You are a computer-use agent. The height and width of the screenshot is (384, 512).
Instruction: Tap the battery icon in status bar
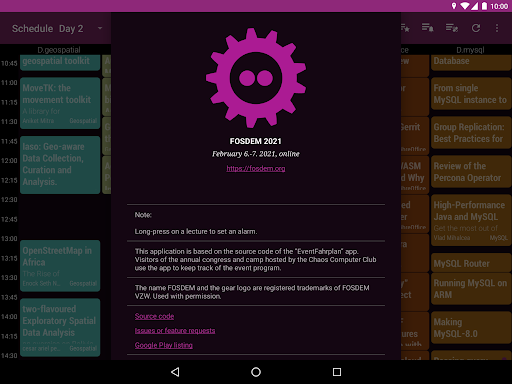pos(484,6)
